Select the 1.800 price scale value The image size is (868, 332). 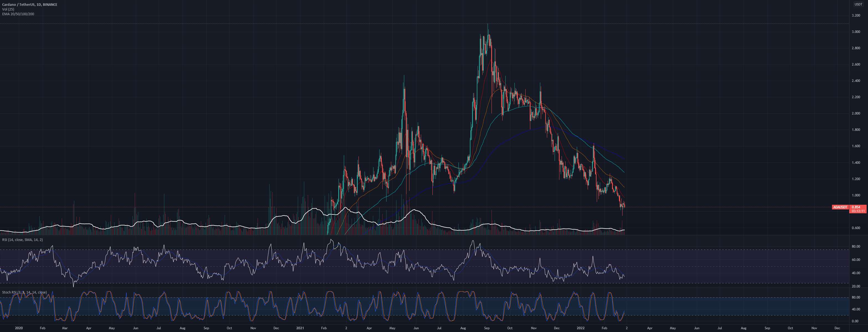click(x=856, y=130)
